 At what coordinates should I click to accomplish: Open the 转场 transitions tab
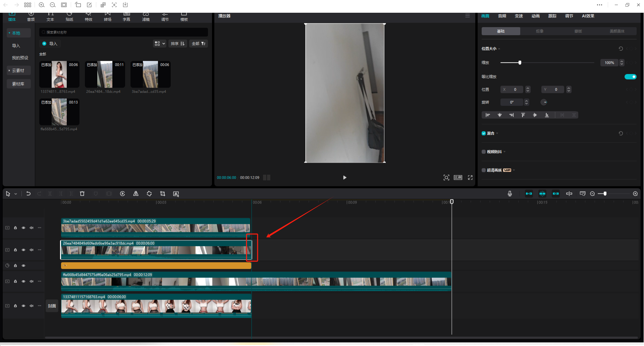pyautogui.click(x=108, y=17)
